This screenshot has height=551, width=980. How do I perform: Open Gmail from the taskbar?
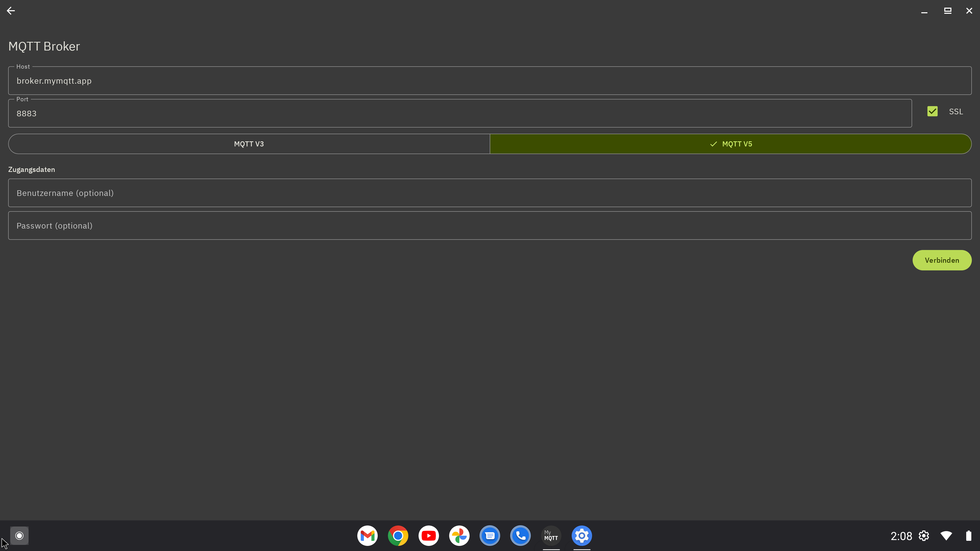[x=367, y=536]
